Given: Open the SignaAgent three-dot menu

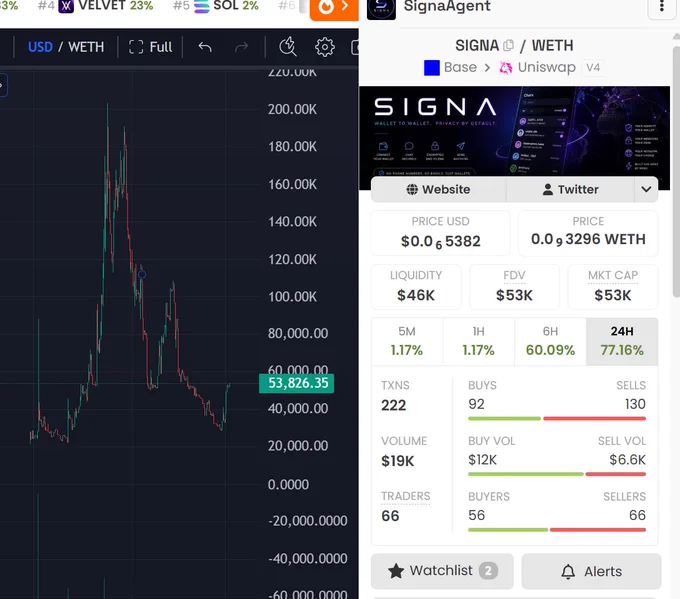Looking at the screenshot, I should [661, 7].
